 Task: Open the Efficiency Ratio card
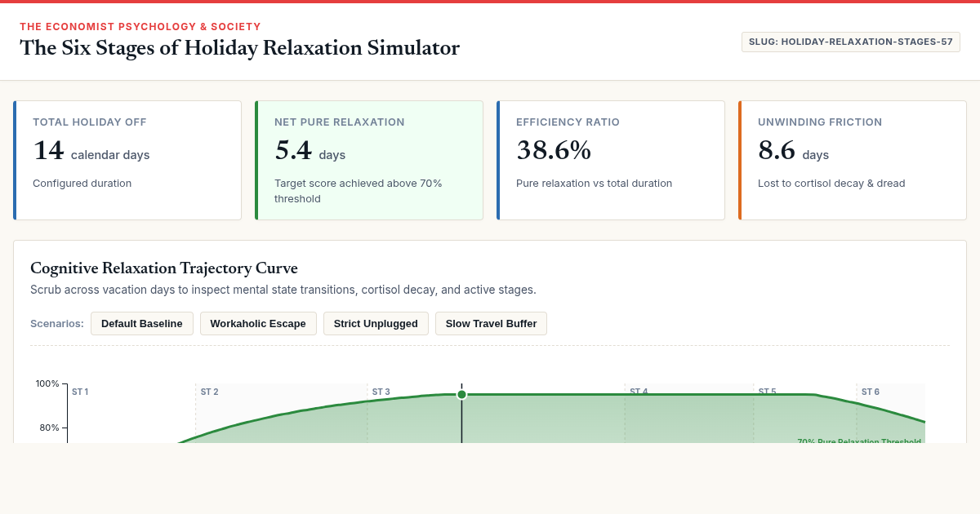point(611,160)
